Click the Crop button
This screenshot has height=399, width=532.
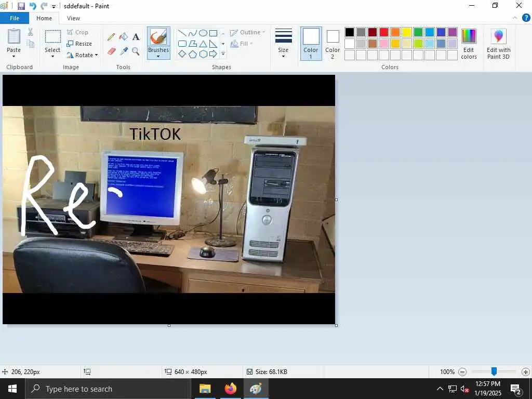[x=78, y=32]
